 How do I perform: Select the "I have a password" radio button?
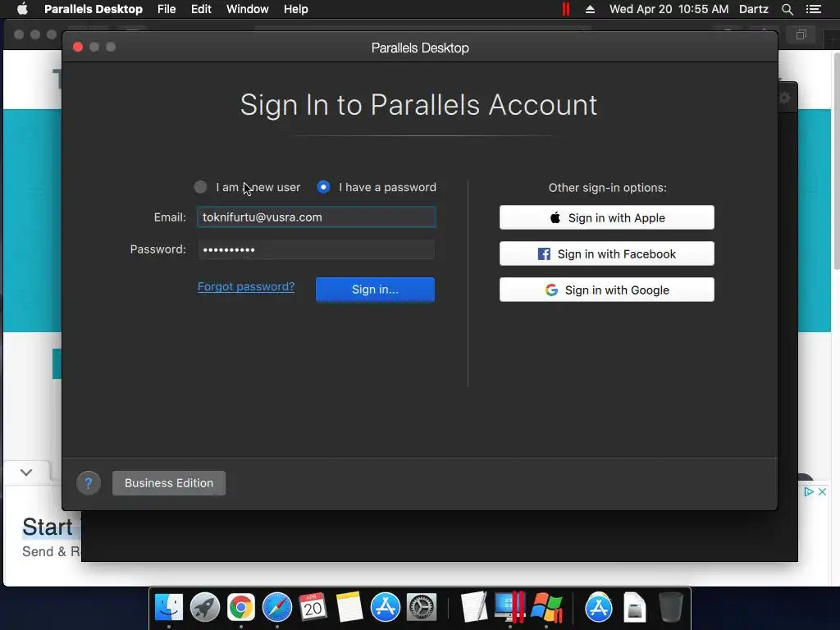(x=323, y=187)
